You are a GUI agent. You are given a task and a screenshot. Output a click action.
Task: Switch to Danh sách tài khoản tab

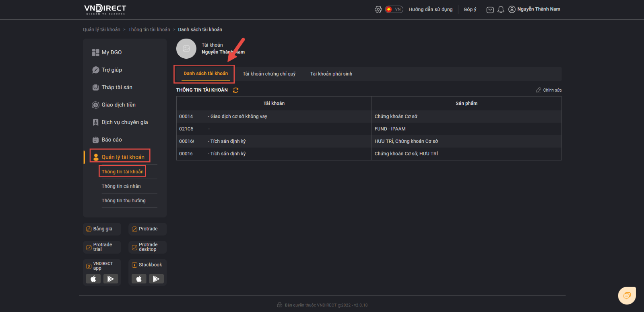click(206, 74)
